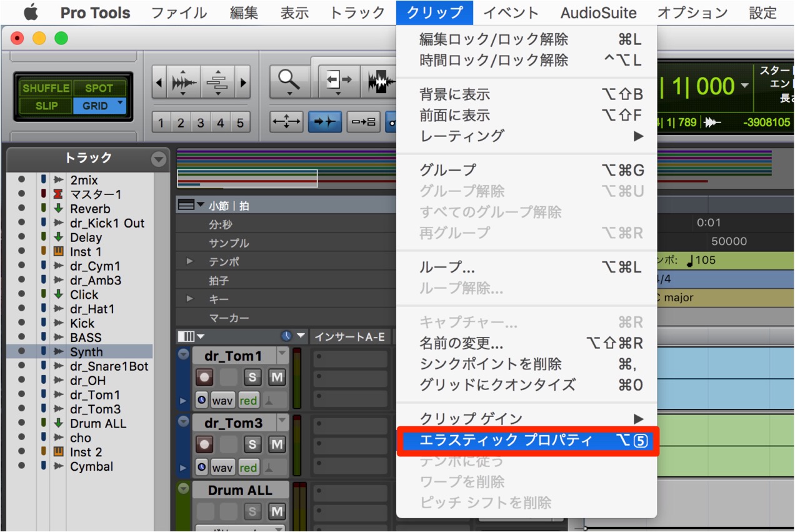Click the Drum ALL green track color strip
The image size is (795, 532).
pos(183,507)
